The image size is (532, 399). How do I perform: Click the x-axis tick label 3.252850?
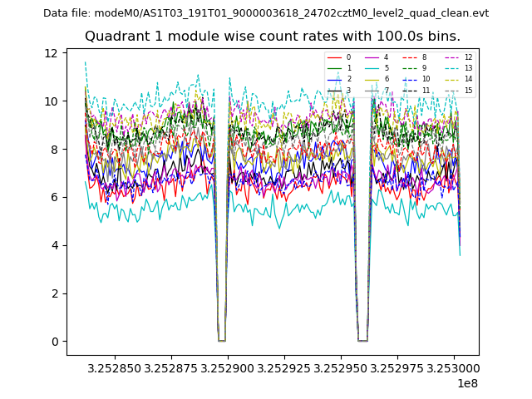[x=114, y=367]
